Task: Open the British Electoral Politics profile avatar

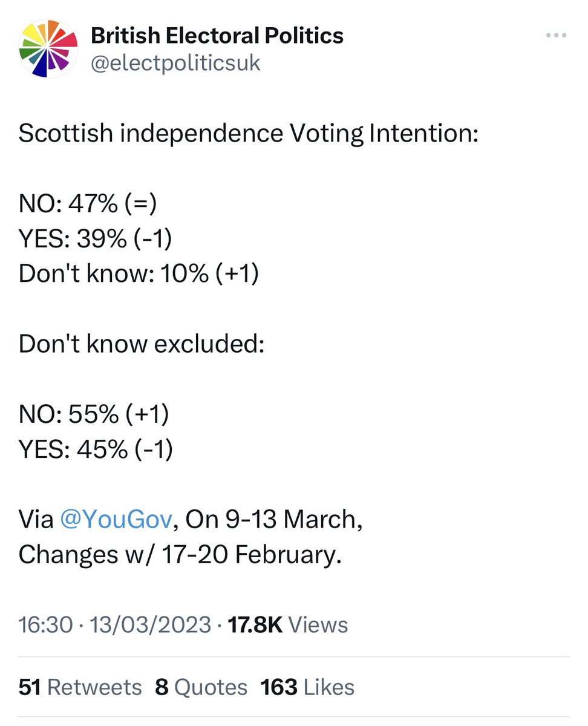Action: [48, 48]
